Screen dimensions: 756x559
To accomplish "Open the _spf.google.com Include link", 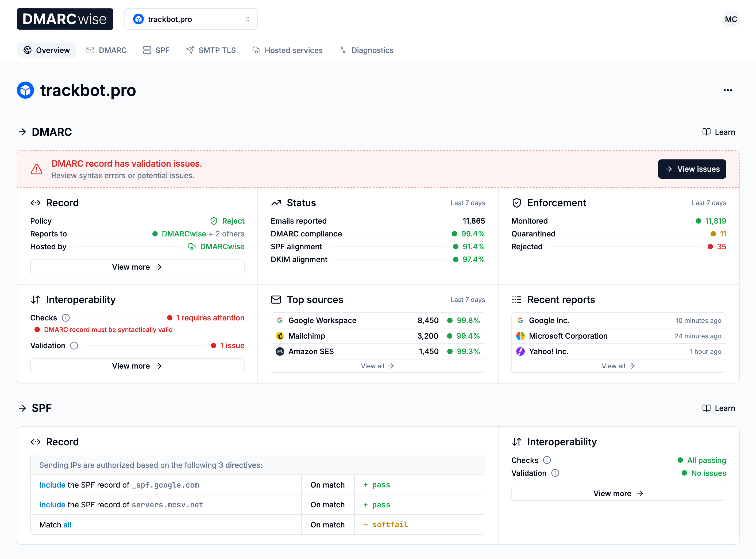I will [52, 485].
